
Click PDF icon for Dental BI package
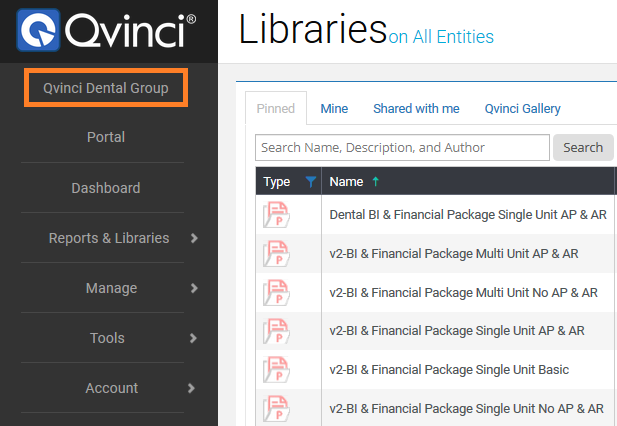tap(276, 215)
